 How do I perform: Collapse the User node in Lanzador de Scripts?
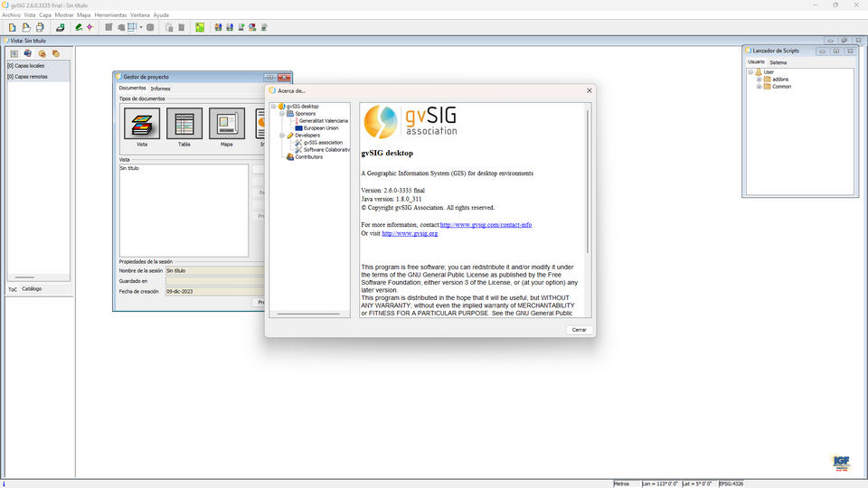[x=750, y=72]
